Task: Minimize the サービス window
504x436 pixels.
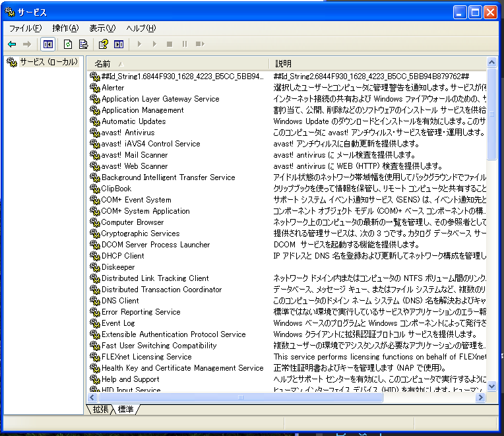Action: point(460,13)
